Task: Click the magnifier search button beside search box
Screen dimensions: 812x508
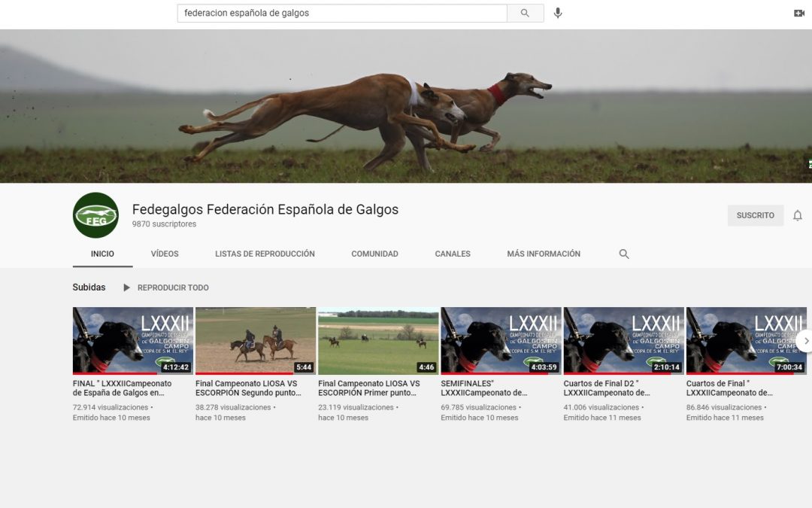Action: (x=525, y=13)
